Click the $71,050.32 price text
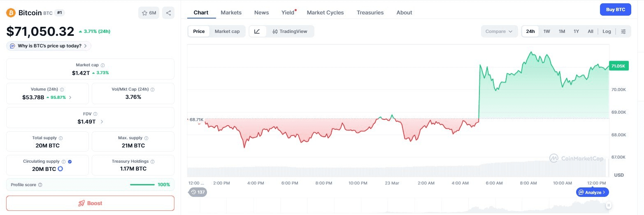The width and height of the screenshot is (644, 215). [40, 31]
